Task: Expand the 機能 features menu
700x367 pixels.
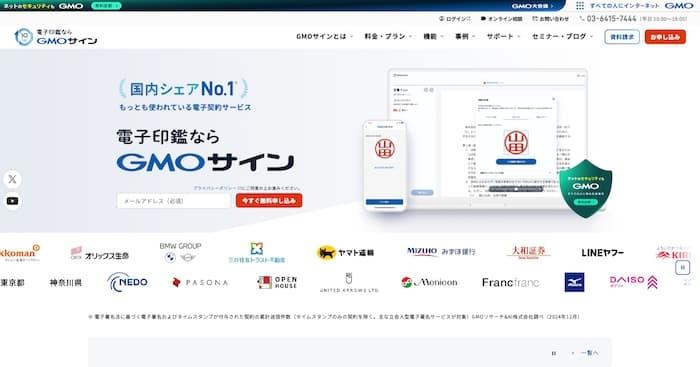Action: point(433,37)
